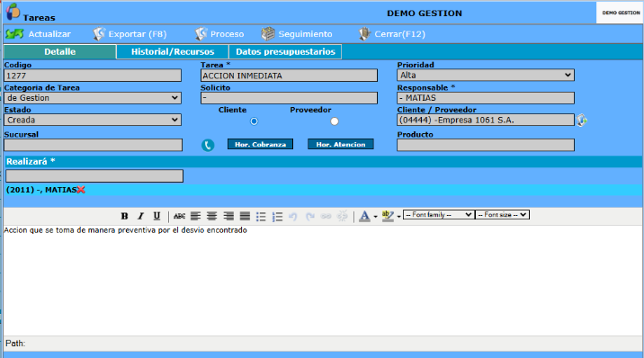The height and width of the screenshot is (358, 644).
Task: Pick background highlight color swatch
Action: click(x=388, y=216)
